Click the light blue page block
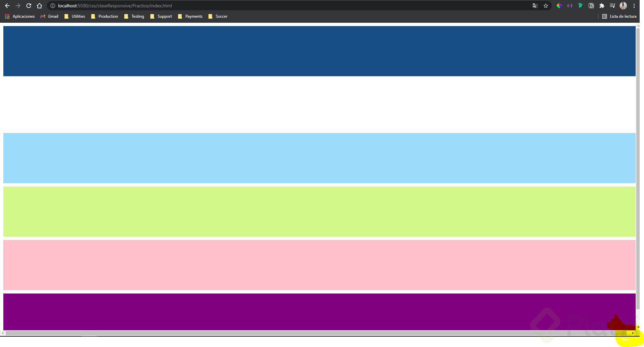This screenshot has height=347, width=644. tap(319, 158)
